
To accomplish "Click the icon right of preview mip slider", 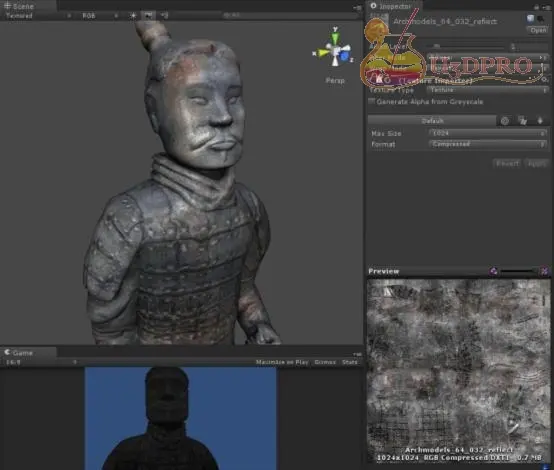I will [x=544, y=271].
